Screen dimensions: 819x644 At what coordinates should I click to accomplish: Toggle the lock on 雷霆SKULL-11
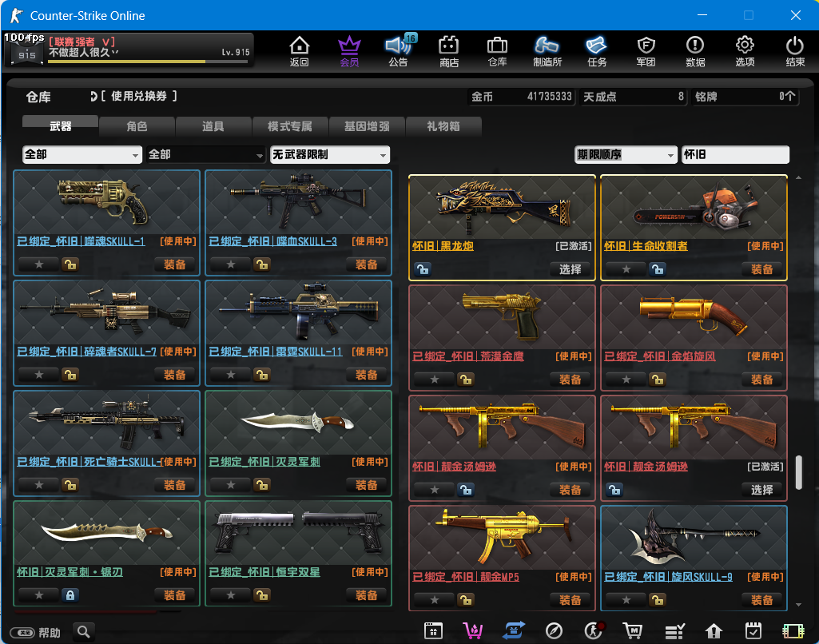click(262, 375)
